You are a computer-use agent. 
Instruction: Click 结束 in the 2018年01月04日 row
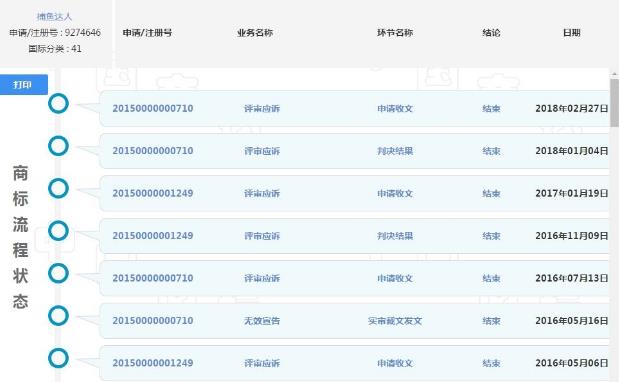491,151
